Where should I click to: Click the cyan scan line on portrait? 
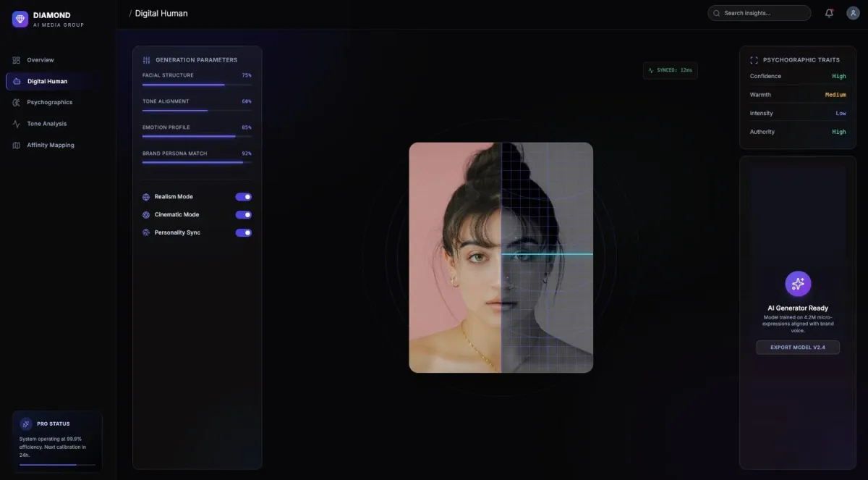tap(547, 254)
